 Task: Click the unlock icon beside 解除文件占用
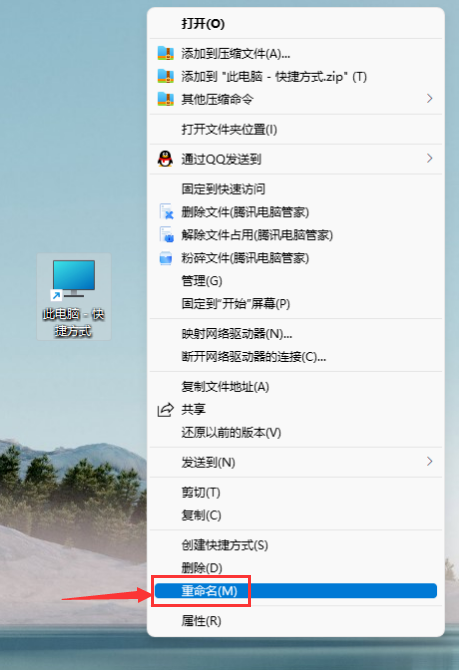click(x=166, y=235)
